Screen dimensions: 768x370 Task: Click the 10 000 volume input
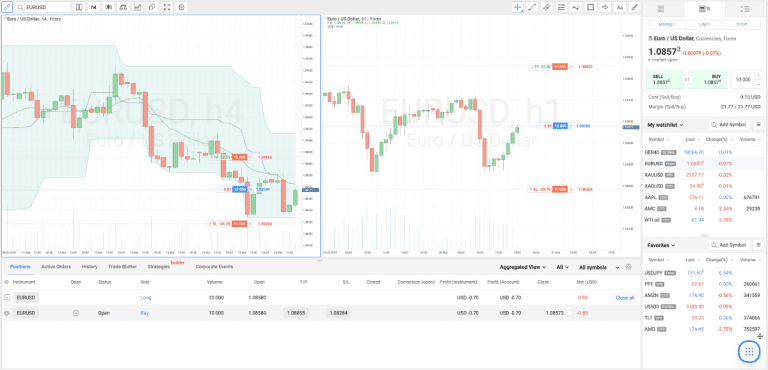(743, 79)
